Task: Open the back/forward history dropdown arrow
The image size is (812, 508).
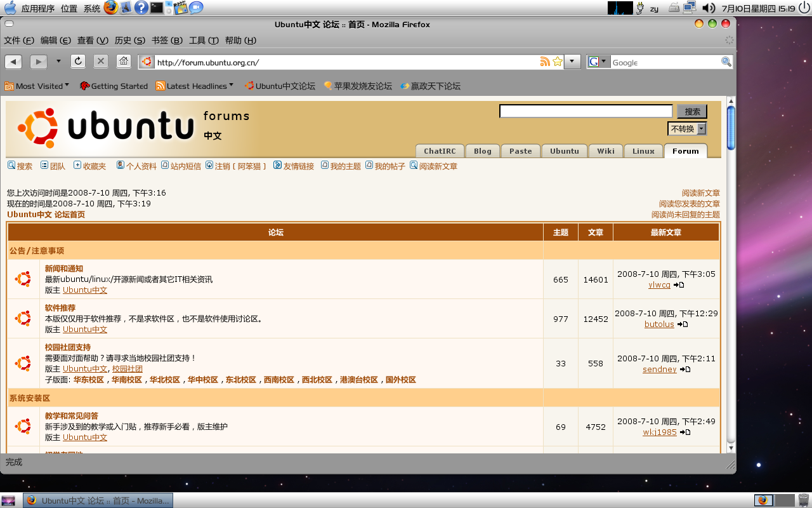Action: coord(58,61)
